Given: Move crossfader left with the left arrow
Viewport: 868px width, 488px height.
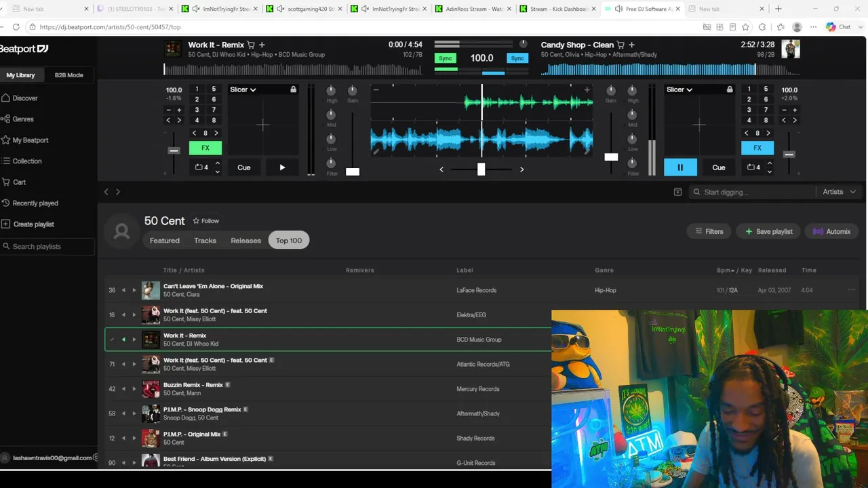Looking at the screenshot, I should 441,169.
